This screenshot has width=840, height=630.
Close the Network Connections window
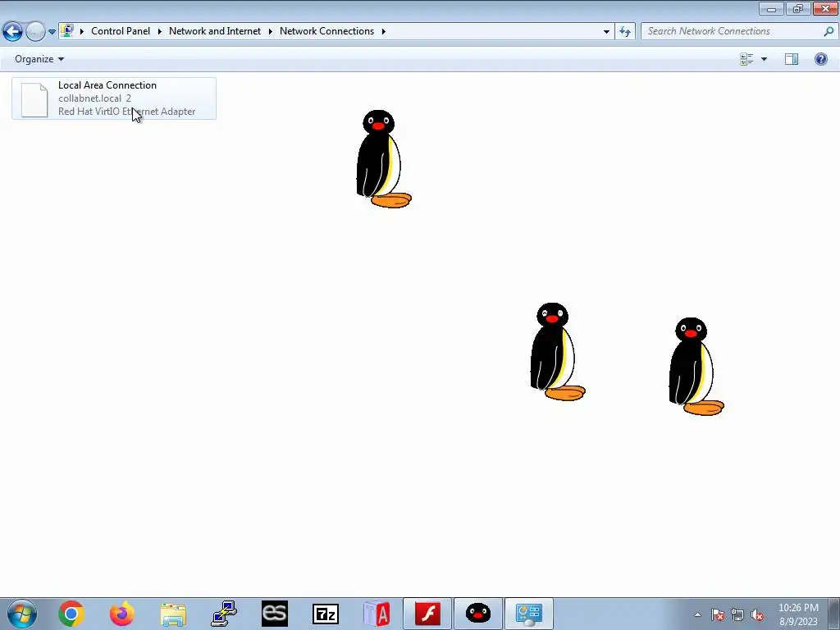pos(825,8)
